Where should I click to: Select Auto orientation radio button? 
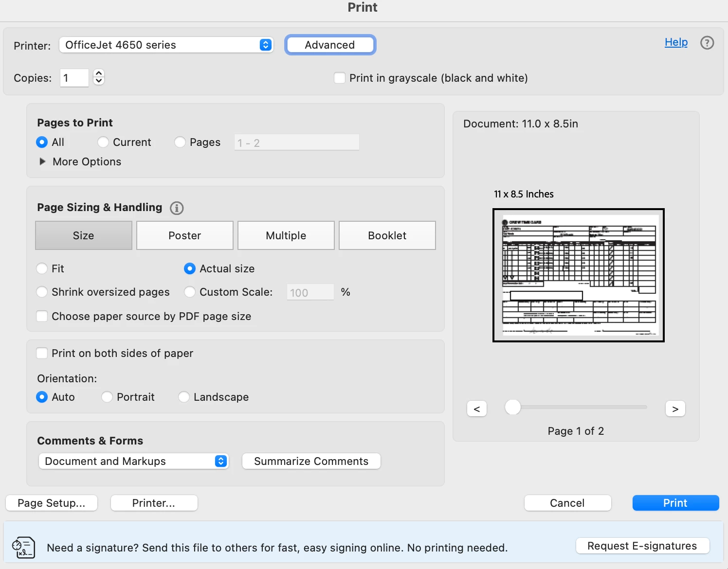(42, 397)
